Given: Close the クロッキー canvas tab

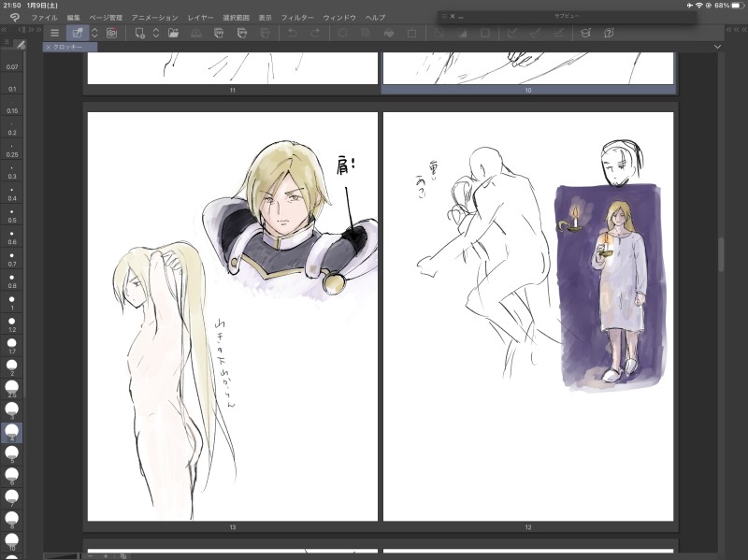Looking at the screenshot, I should point(49,47).
